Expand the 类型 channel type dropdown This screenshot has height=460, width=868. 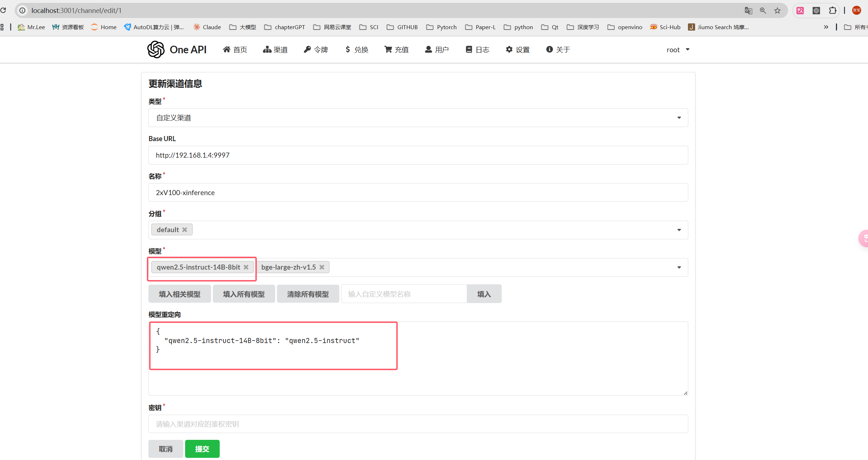coord(679,118)
